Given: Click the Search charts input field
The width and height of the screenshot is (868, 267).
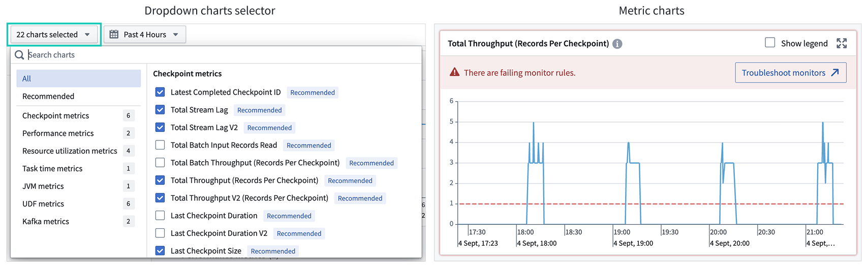Looking at the screenshot, I should point(219,55).
